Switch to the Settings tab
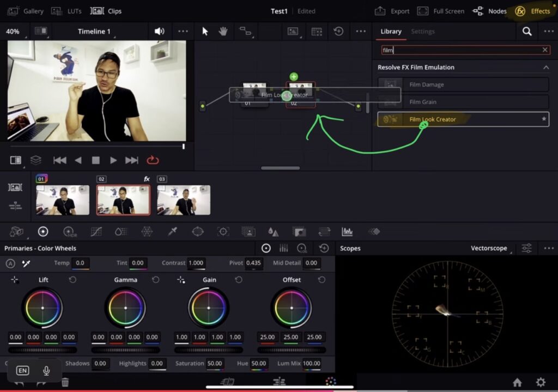The image size is (558, 392). (x=422, y=31)
